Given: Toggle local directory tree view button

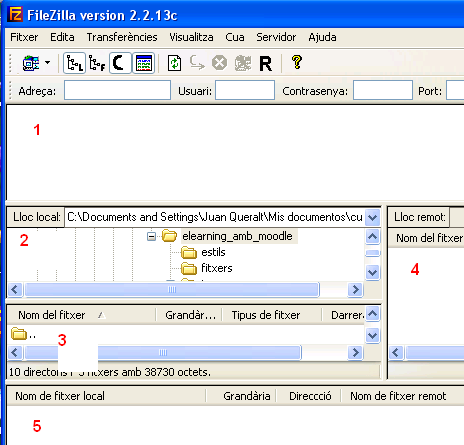Looking at the screenshot, I should coord(74,63).
